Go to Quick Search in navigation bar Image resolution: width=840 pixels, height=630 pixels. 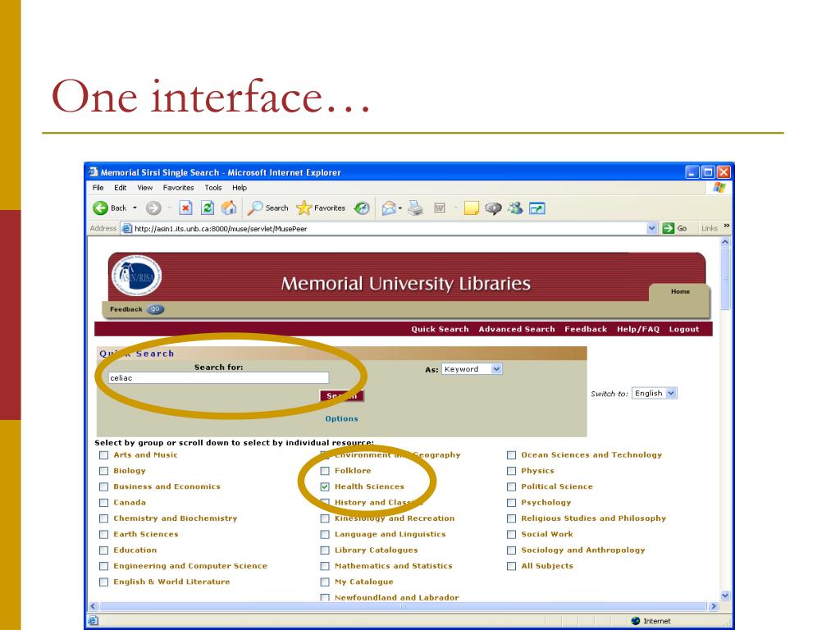[440, 329]
